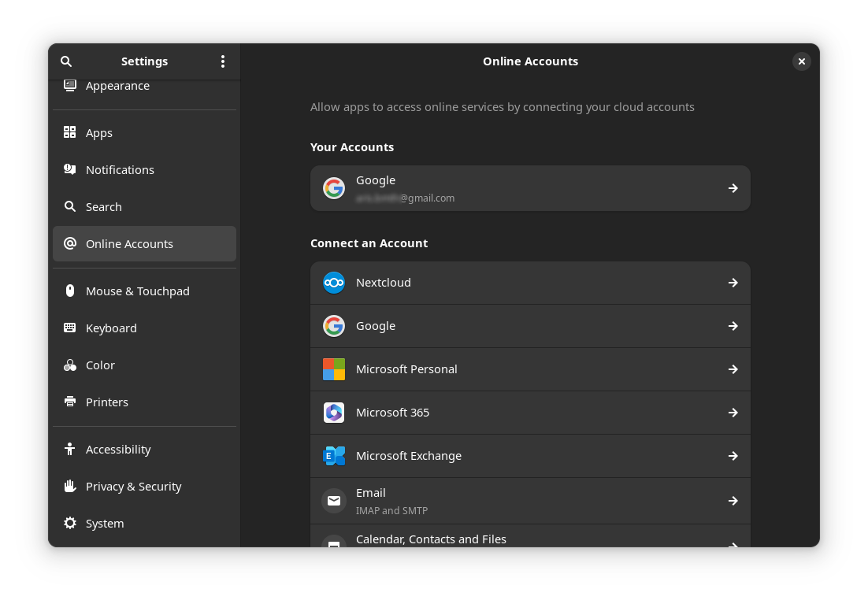The image size is (868, 600).
Task: Click the Search magnifier icon in sidebar list
Action: click(x=70, y=206)
